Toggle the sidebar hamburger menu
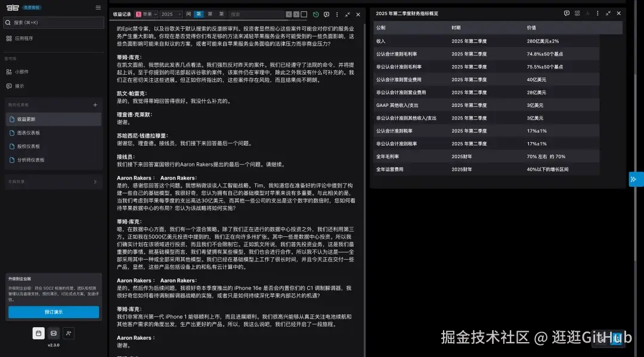The image size is (644, 357). click(98, 7)
